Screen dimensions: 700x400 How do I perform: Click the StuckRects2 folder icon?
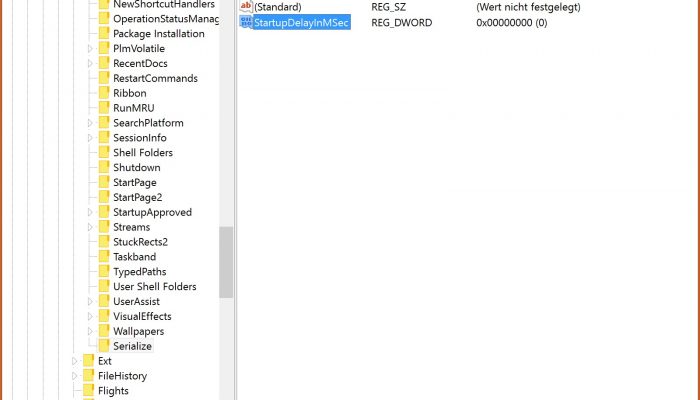tap(104, 242)
